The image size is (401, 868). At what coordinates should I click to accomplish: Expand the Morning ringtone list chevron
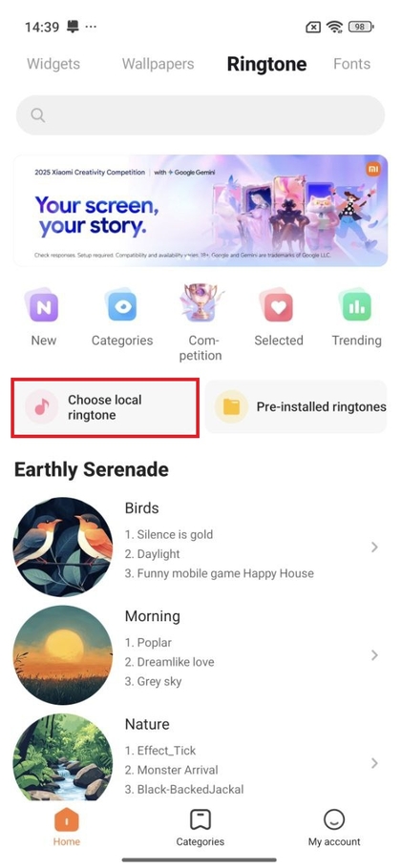(x=375, y=655)
